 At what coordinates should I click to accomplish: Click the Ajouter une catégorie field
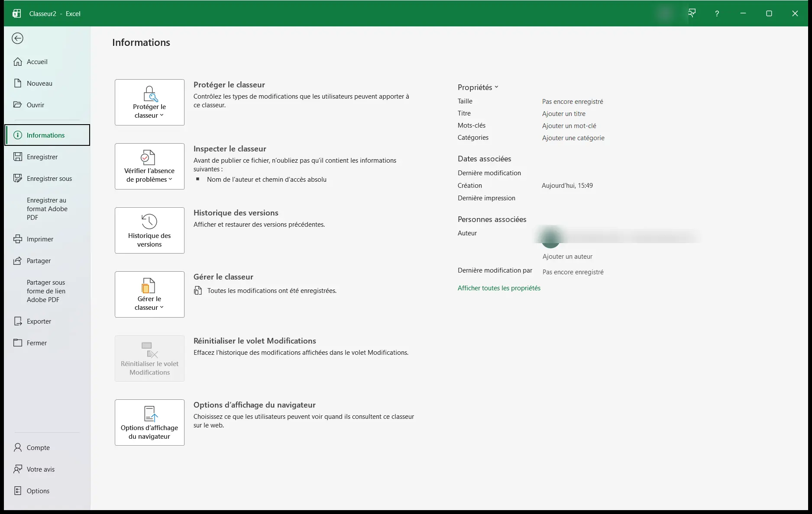pos(573,138)
